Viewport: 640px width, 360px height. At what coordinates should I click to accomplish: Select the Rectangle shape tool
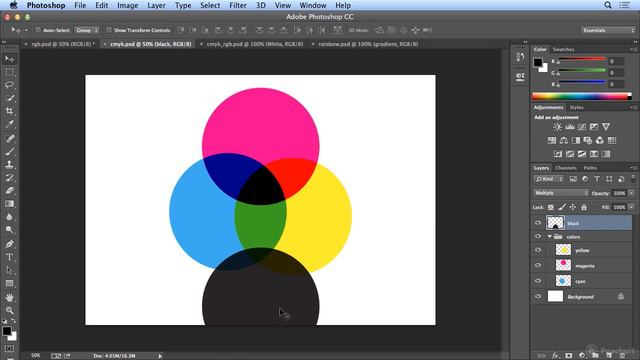click(x=9, y=283)
